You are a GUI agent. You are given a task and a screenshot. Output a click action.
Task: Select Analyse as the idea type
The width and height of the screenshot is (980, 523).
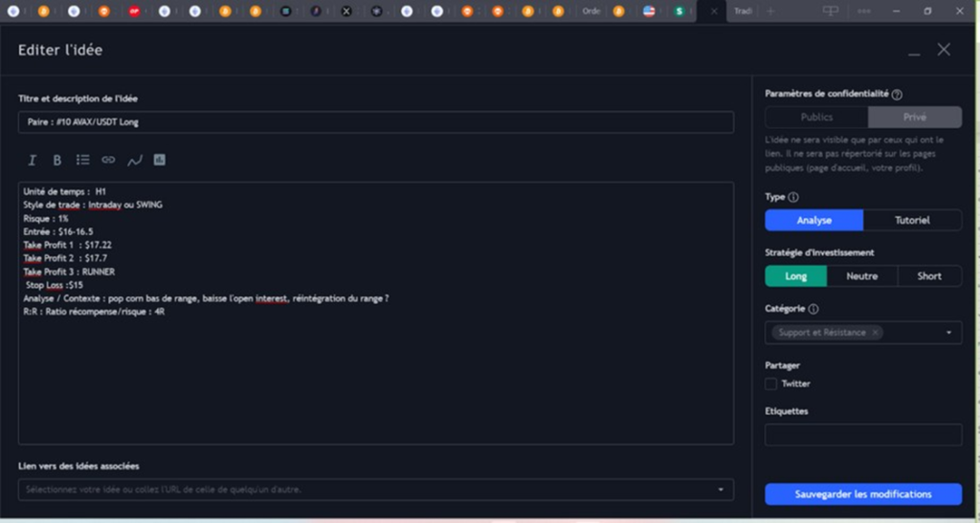(x=813, y=220)
